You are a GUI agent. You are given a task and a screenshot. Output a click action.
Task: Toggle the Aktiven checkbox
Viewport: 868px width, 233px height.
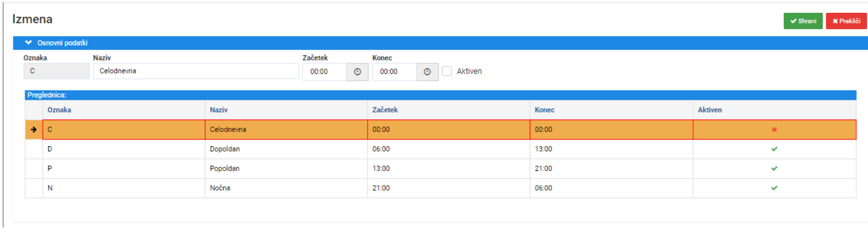coord(447,71)
